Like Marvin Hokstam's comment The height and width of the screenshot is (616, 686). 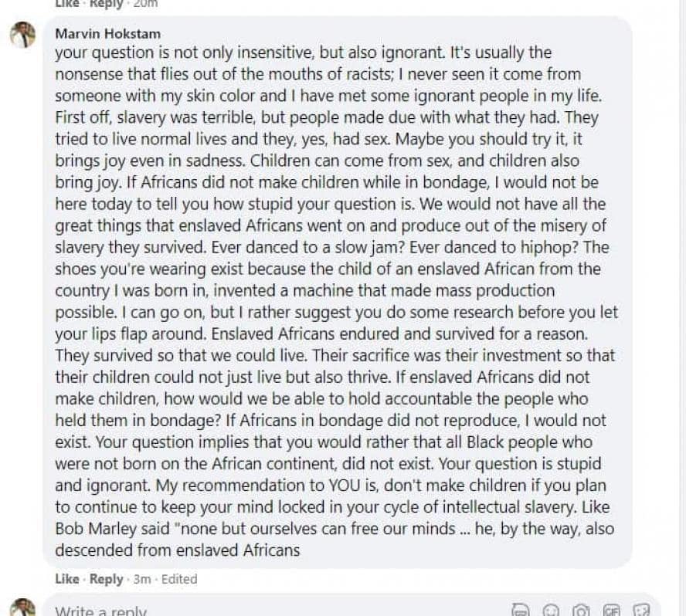pos(66,579)
